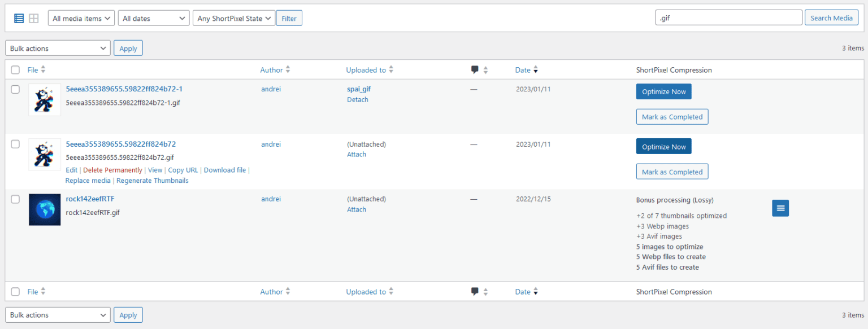Open the Bulk actions dropdown
Image resolution: width=868 pixels, height=329 pixels.
tap(57, 47)
